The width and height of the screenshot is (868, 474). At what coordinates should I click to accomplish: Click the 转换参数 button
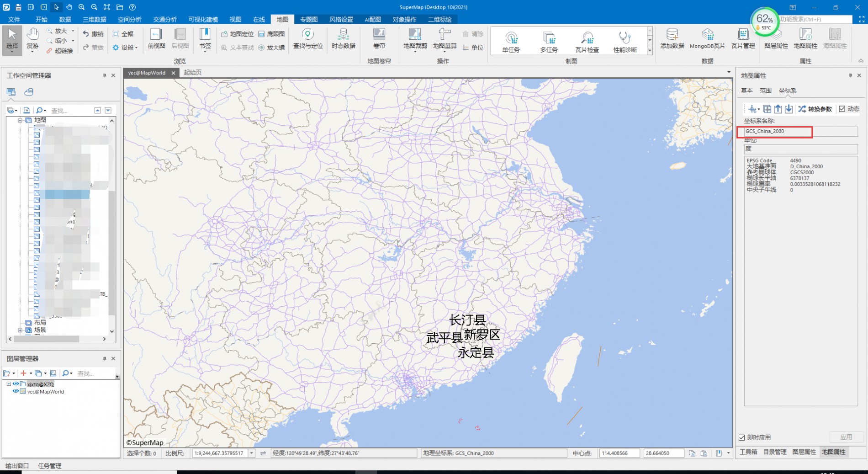815,109
